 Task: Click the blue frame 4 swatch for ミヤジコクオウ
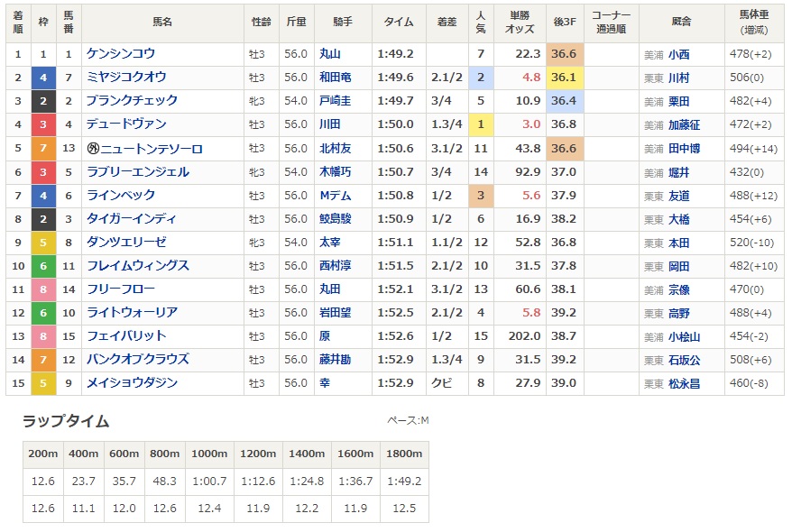pyautogui.click(x=43, y=78)
